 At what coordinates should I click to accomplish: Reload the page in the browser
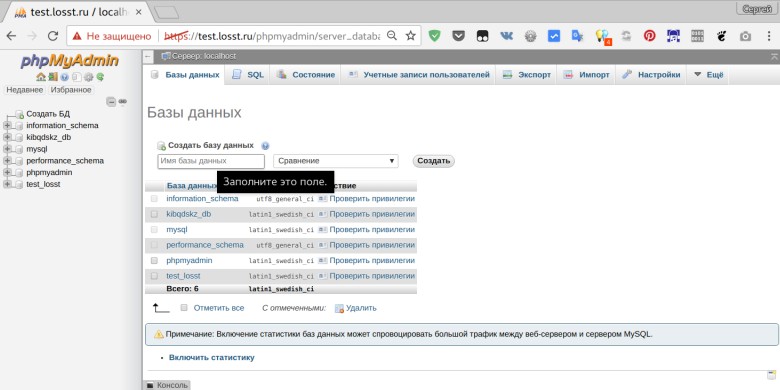(53, 36)
